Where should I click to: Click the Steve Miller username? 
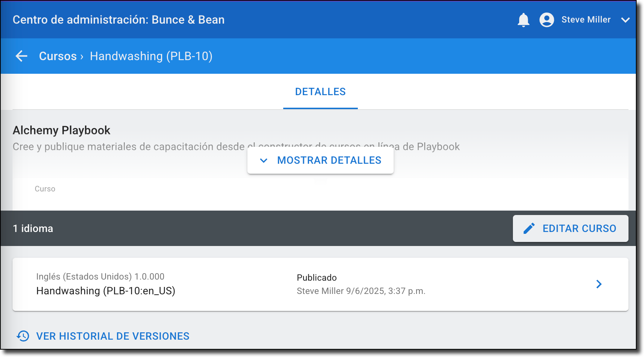click(586, 20)
